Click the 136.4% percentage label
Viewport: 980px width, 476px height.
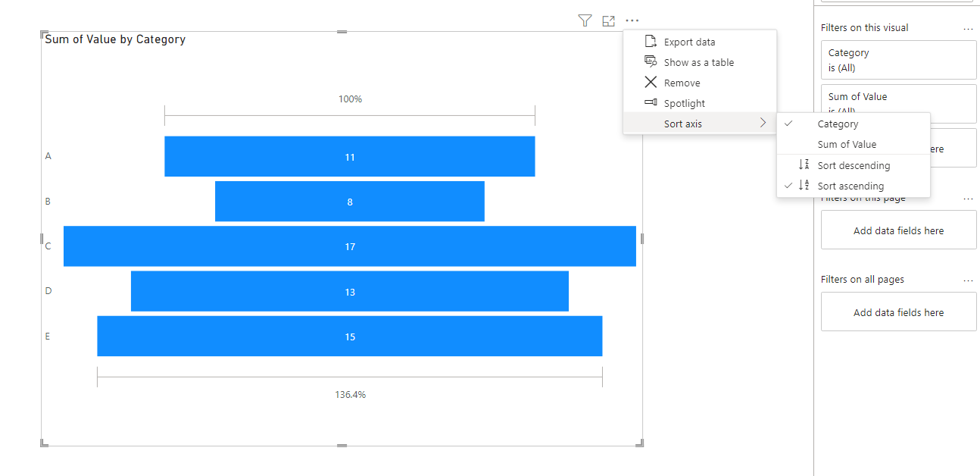[x=350, y=395]
